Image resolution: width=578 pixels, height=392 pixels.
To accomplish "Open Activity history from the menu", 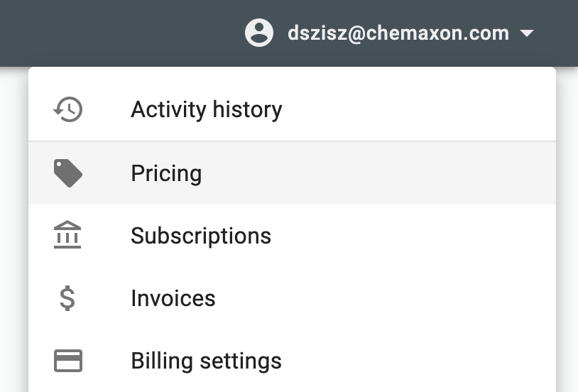I will 206,109.
